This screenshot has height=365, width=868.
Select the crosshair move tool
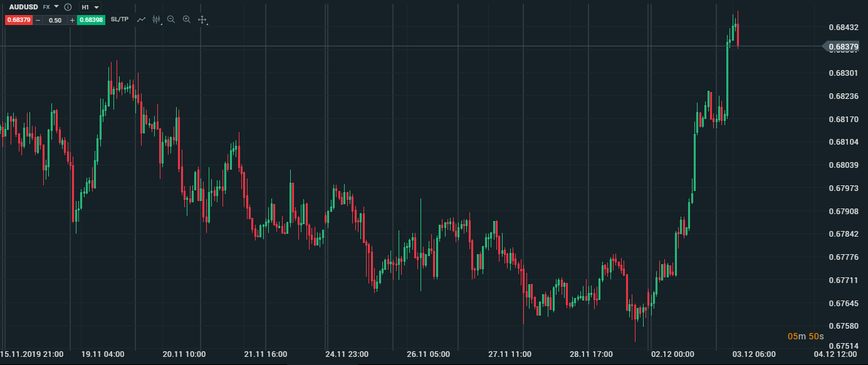(202, 19)
